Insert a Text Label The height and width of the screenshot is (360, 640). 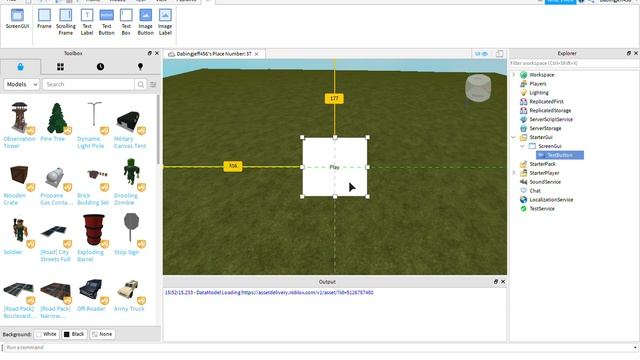click(x=87, y=22)
